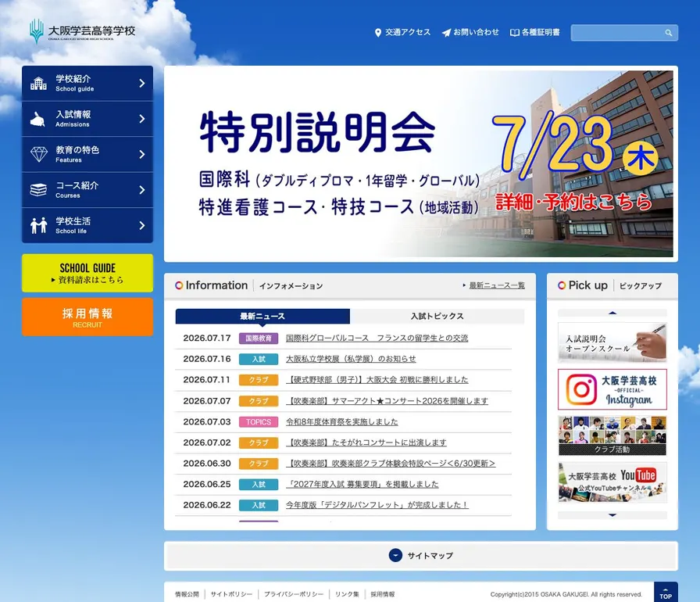Open news サマーアクト★コンサート2026を開催します
The image size is (700, 602).
[387, 400]
